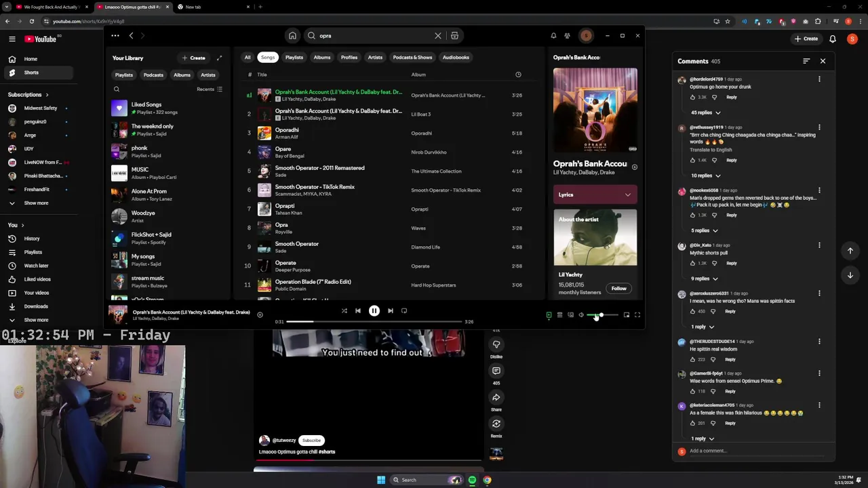Open Spotify from Windows taskbar

[472, 480]
